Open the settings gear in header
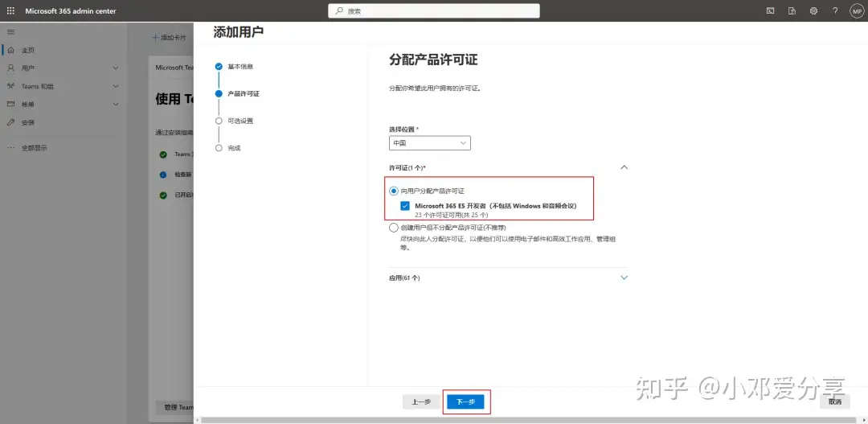 tap(813, 11)
